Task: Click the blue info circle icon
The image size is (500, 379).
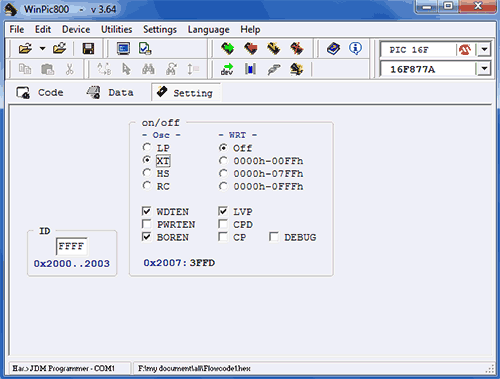Action: coord(355,49)
